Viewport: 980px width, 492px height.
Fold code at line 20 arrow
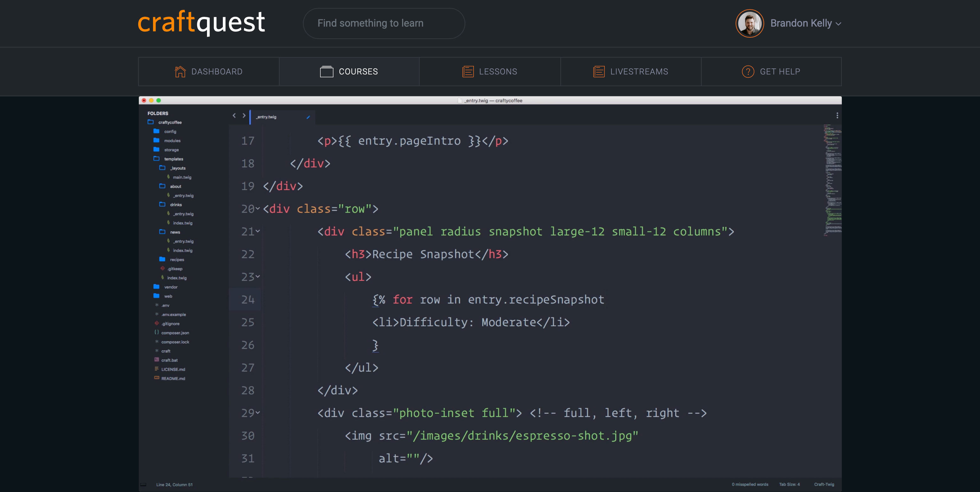point(258,208)
